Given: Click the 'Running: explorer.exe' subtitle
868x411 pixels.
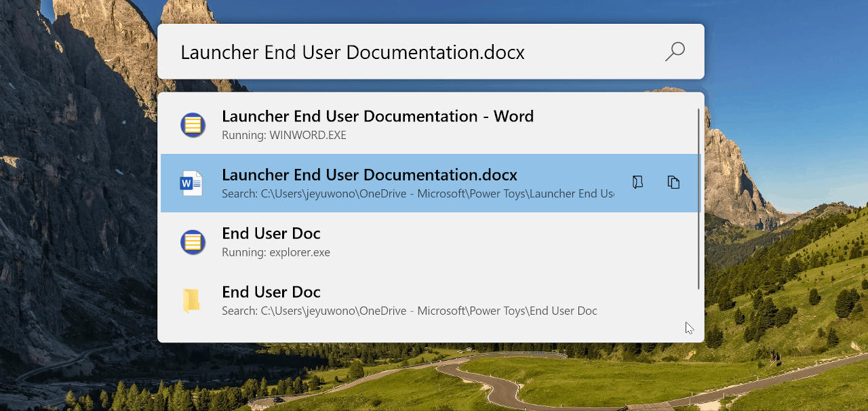Looking at the screenshot, I should click(276, 253).
